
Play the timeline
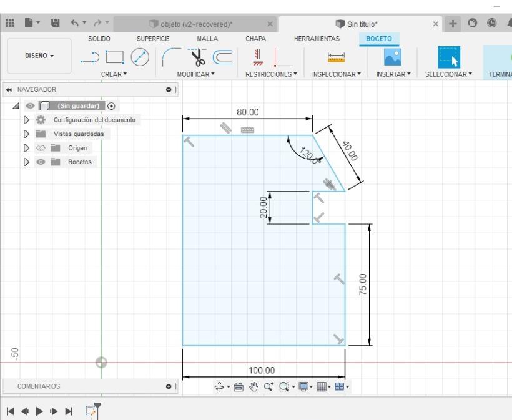(x=39, y=411)
